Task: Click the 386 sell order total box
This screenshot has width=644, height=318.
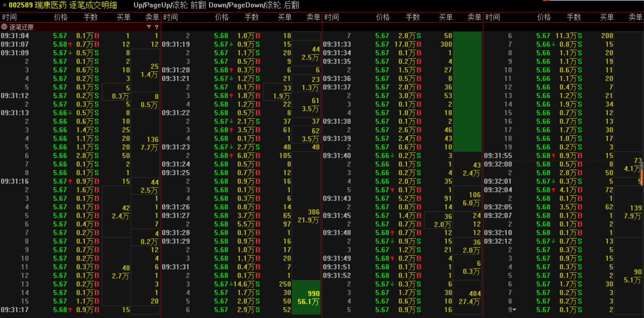Action: [306, 216]
